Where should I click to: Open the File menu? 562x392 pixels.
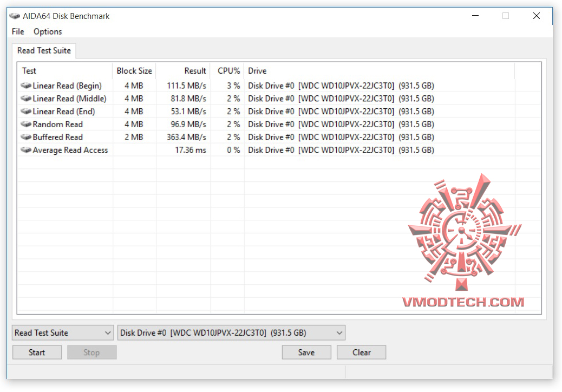17,31
